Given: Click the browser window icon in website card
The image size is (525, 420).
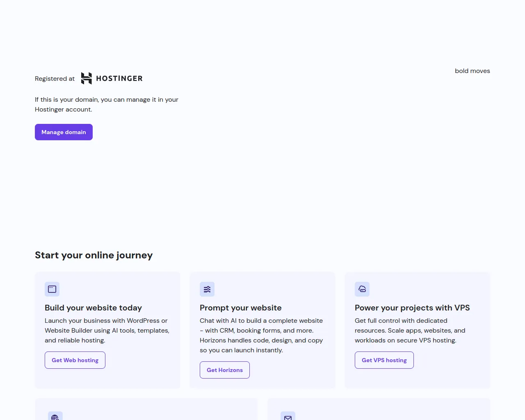Looking at the screenshot, I should click(x=52, y=289).
